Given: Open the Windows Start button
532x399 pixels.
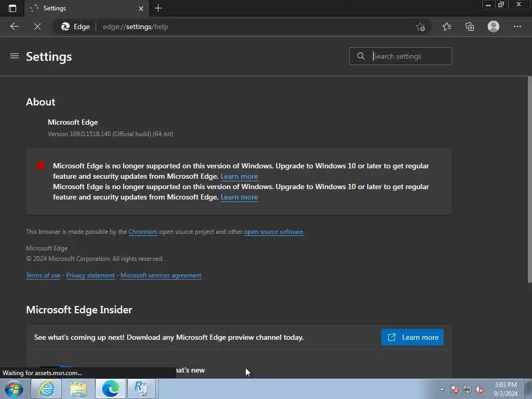Looking at the screenshot, I should [x=14, y=389].
